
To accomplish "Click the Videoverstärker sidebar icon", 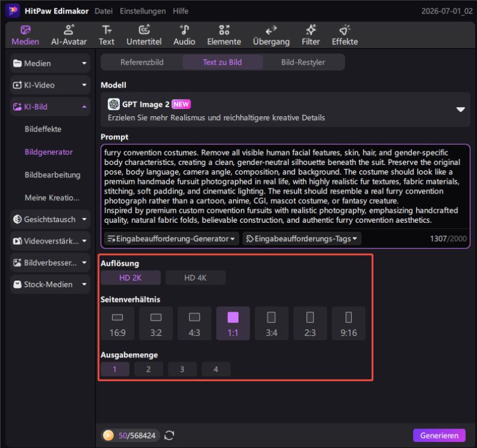I will (17, 241).
